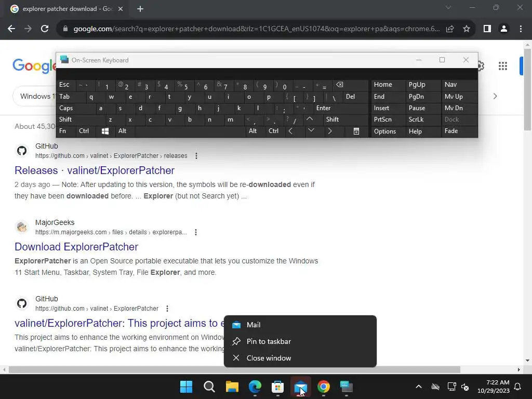Screen dimensions: 532x399
Task: Click the Chrome reload button
Action: pos(45,29)
